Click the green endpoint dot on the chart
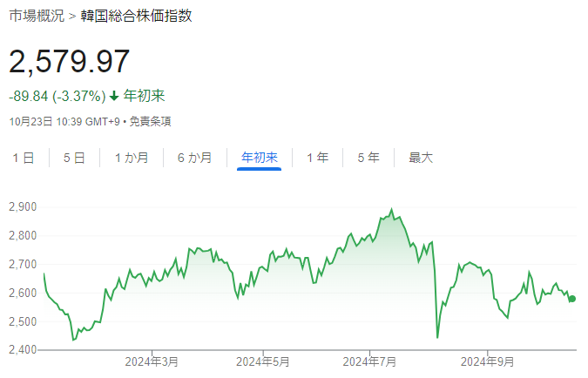This screenshot has height=378, width=588. 572,299
